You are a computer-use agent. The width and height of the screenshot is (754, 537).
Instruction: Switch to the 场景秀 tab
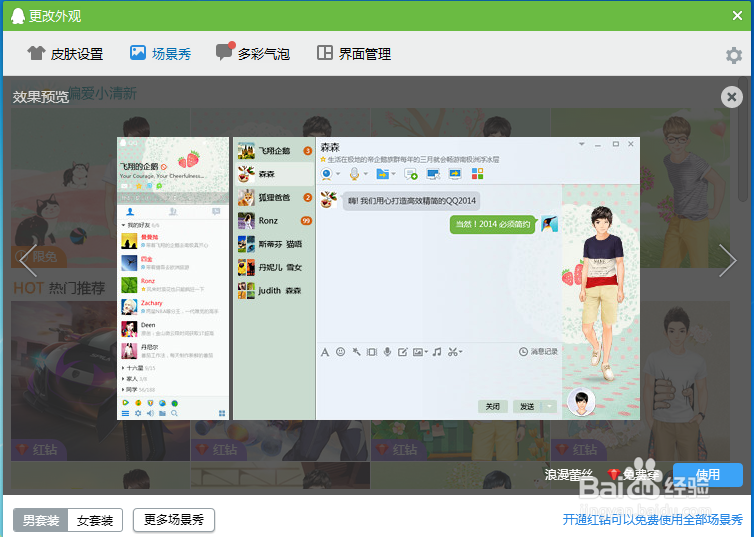[161, 54]
